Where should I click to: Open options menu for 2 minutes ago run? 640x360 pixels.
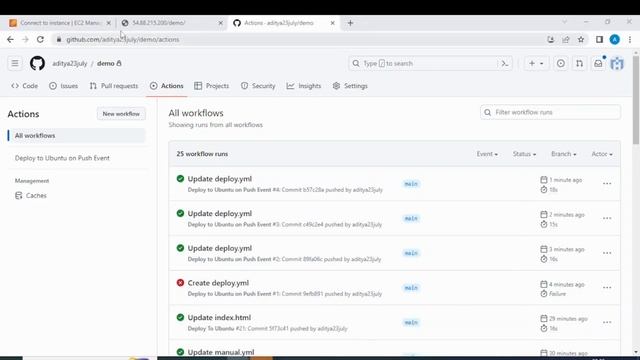(x=607, y=218)
